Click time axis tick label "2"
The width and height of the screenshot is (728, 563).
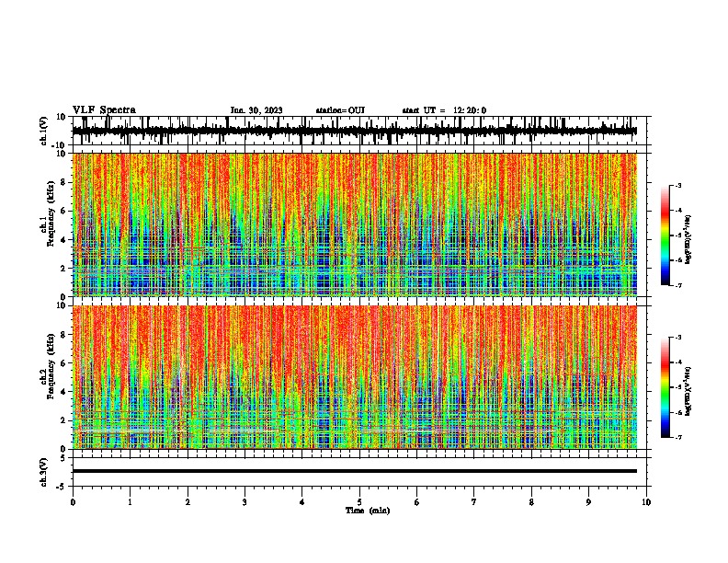click(x=188, y=502)
